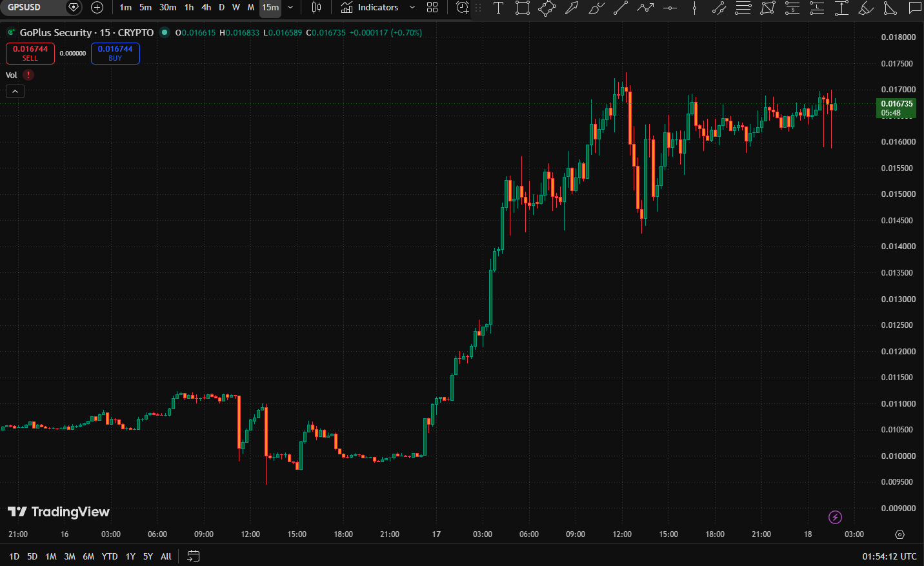This screenshot has width=924, height=566.
Task: Select the M monthly timeframe
Action: coord(251,8)
